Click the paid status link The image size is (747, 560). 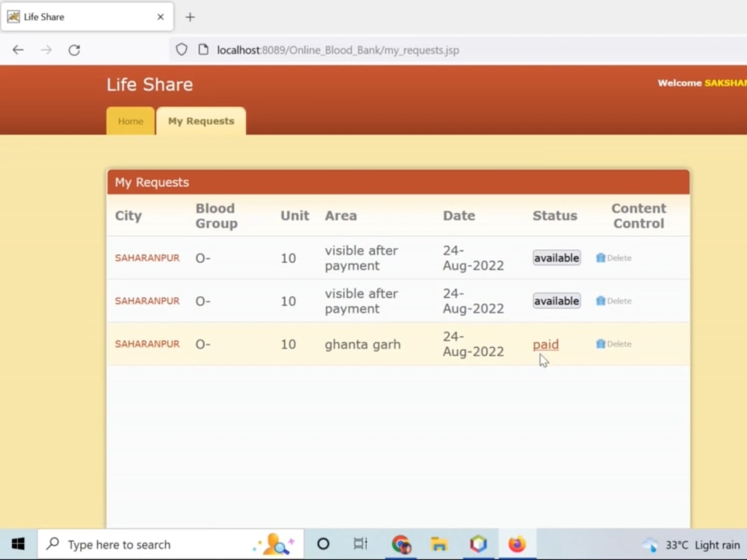(x=545, y=344)
